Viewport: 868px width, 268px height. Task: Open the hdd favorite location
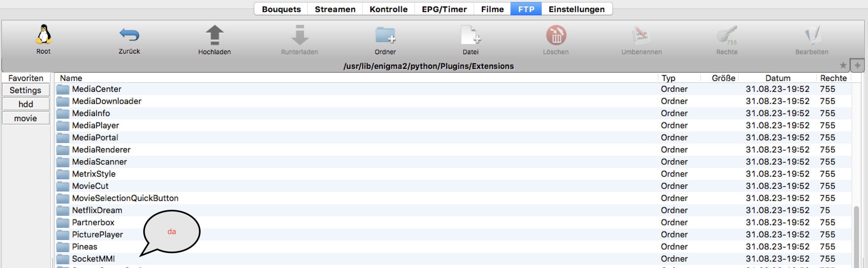[25, 104]
